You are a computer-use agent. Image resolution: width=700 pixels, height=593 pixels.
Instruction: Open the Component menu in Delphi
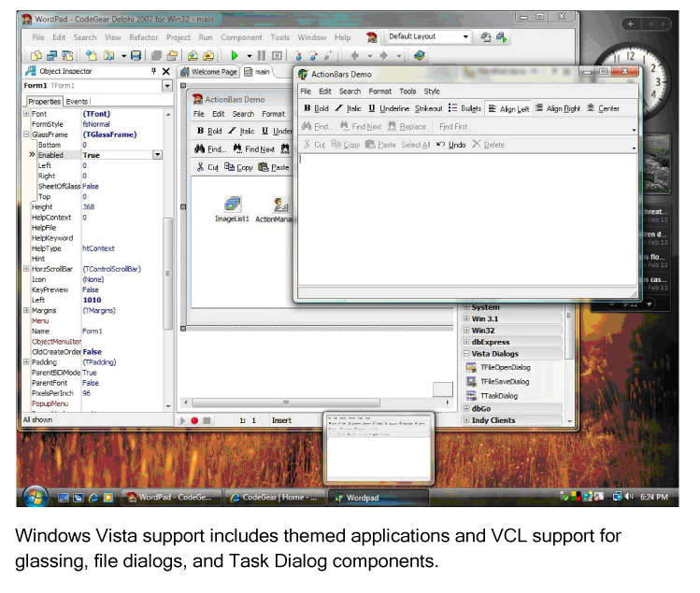tap(241, 37)
